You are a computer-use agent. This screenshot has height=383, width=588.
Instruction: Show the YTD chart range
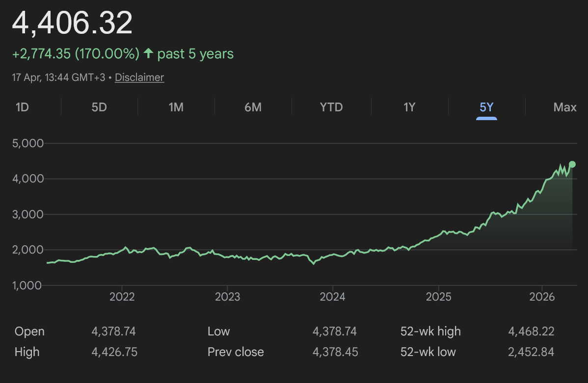click(x=331, y=107)
